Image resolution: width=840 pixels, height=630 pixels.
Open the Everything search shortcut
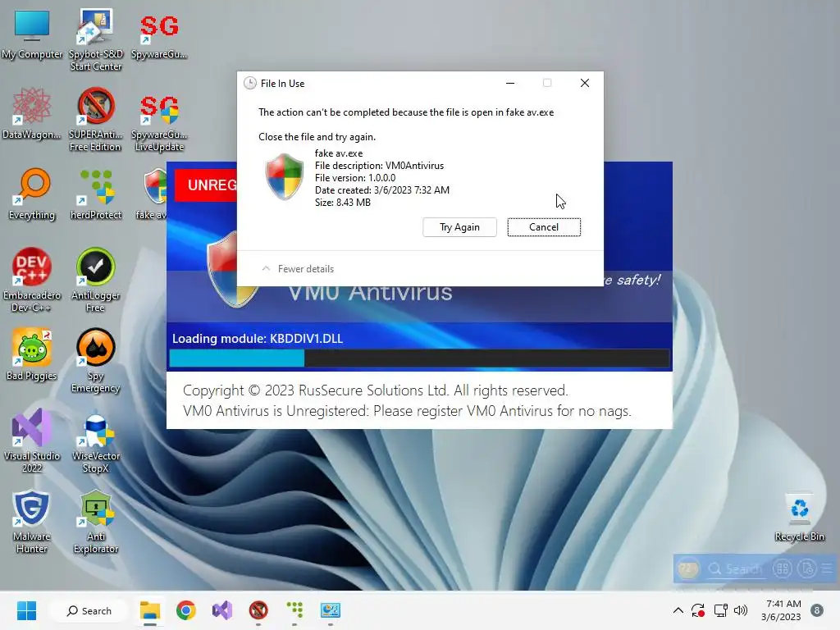coord(32,194)
